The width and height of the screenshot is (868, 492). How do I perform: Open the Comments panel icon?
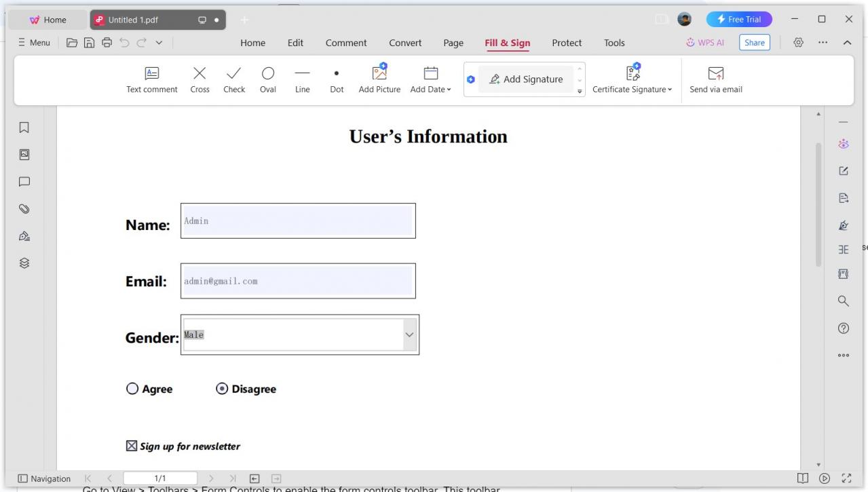(24, 181)
